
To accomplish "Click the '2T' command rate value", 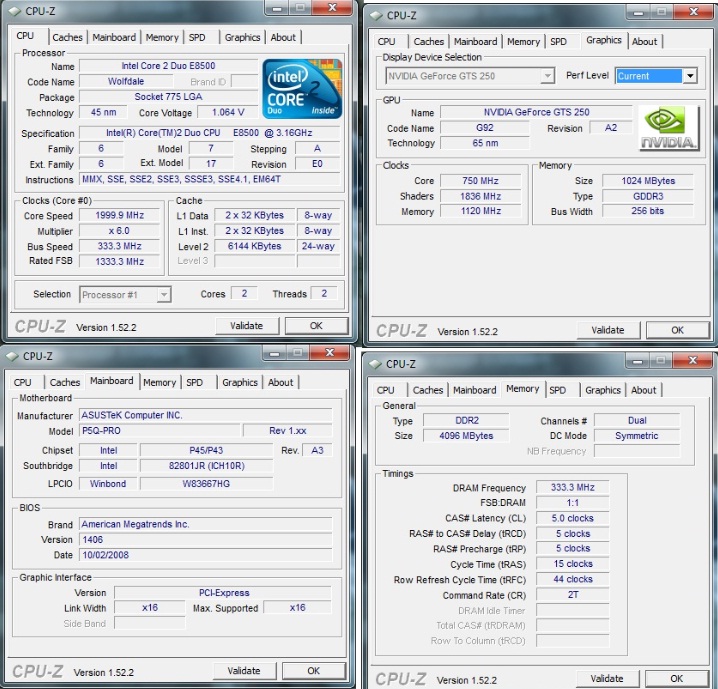I will click(x=572, y=595).
